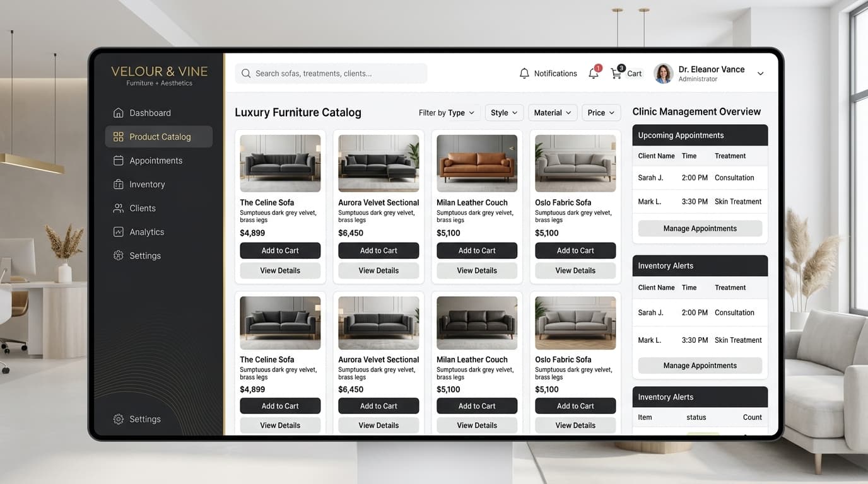Open the Product Catalog sidebar item

[x=159, y=137]
